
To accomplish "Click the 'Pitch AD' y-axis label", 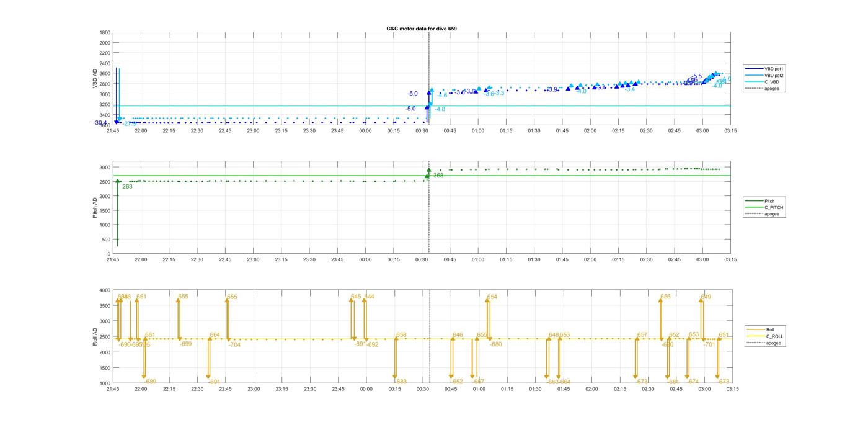I will tap(95, 207).
